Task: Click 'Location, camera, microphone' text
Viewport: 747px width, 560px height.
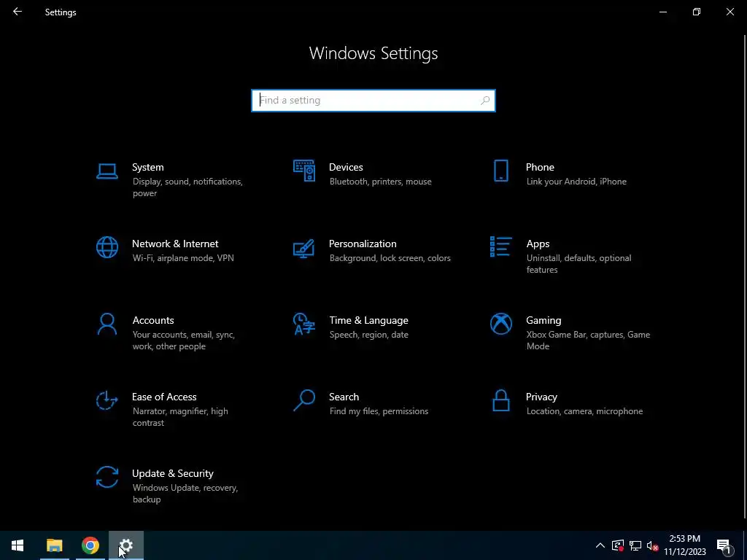Action: click(x=584, y=411)
